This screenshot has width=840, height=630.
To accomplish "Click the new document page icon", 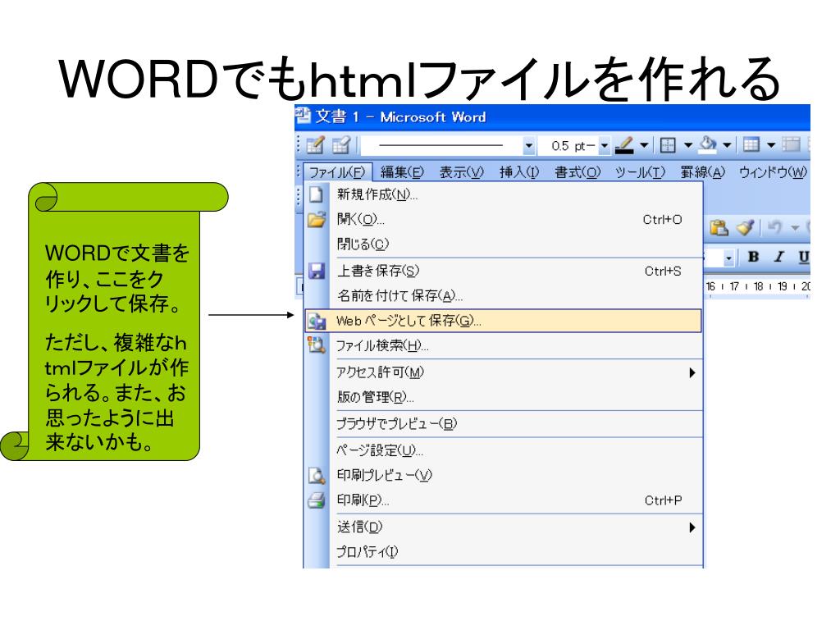I will tap(316, 194).
